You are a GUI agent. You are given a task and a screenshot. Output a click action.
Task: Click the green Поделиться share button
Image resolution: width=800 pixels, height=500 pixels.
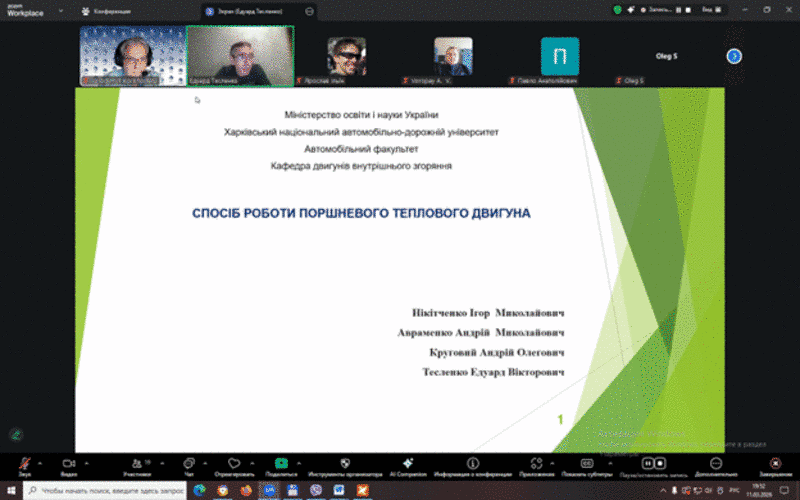click(281, 464)
